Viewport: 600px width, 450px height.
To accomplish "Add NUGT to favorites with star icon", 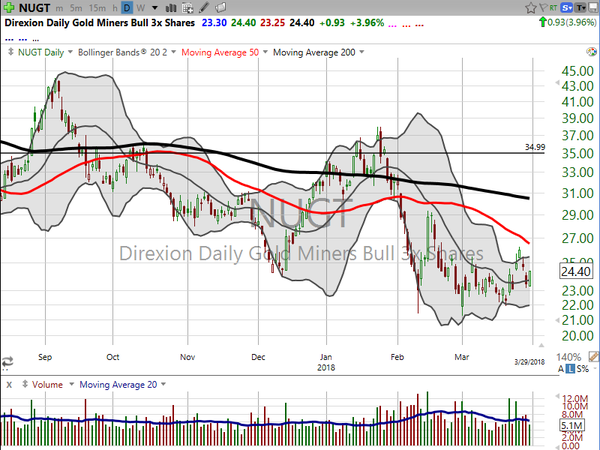I will tap(530, 8).
